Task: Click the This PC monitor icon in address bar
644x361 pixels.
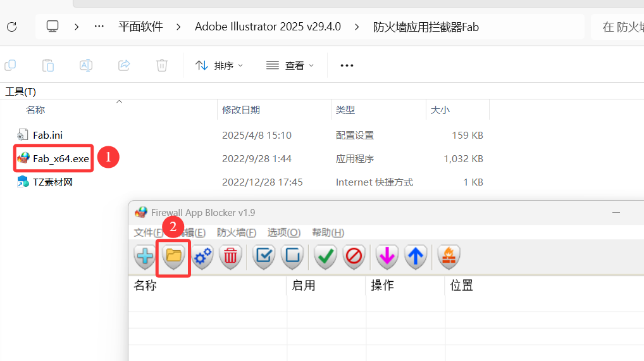Action: [x=53, y=27]
